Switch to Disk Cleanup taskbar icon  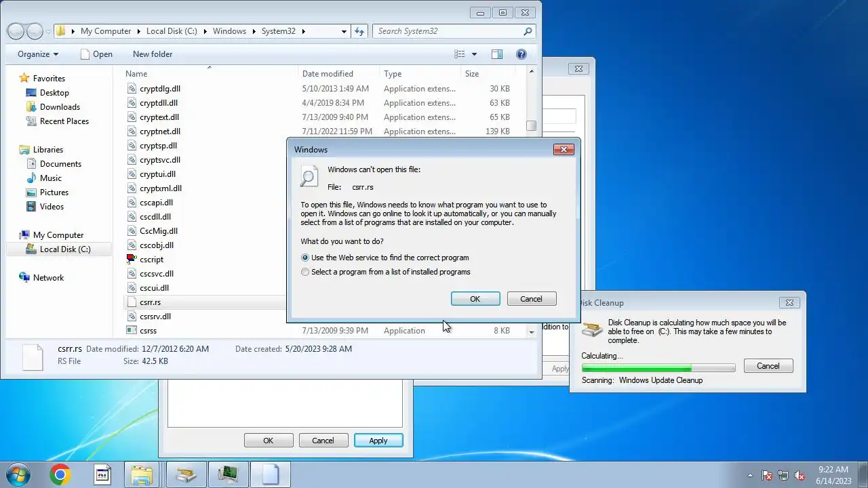click(186, 475)
